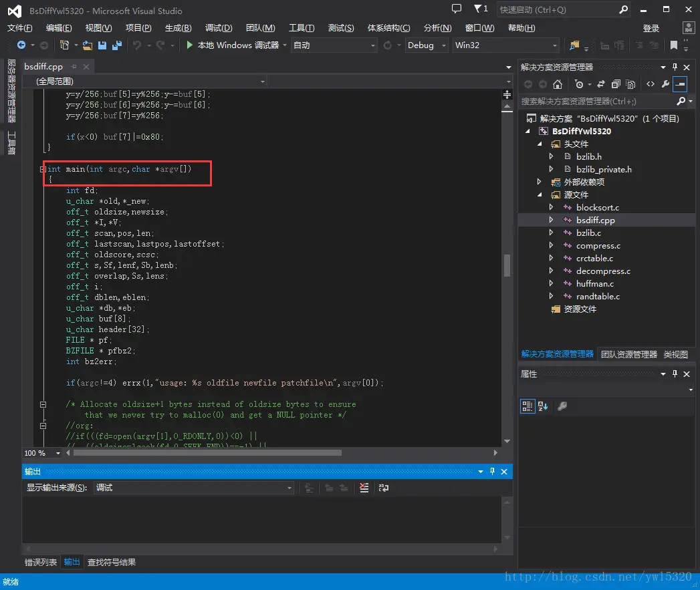Collapse the Allocate comment outline region
Image resolution: width=700 pixels, height=590 pixels.
pyautogui.click(x=43, y=404)
